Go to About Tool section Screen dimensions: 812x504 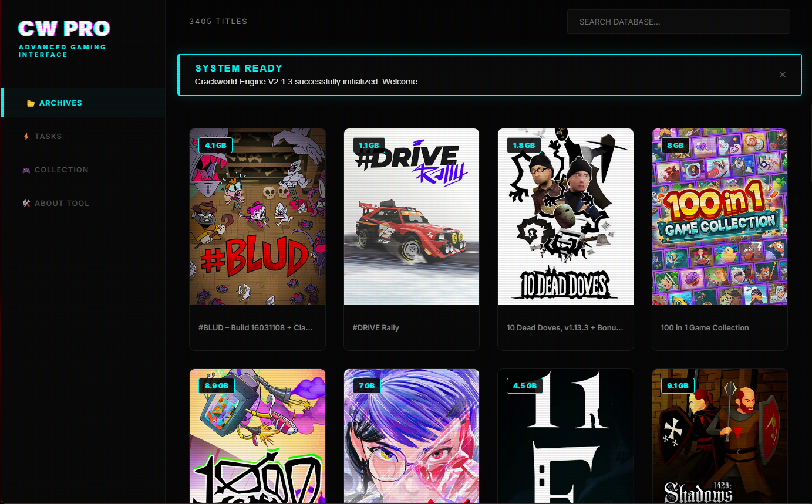tap(62, 204)
